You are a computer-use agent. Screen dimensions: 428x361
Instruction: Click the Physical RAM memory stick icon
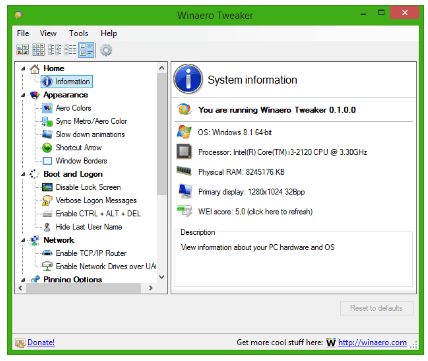point(184,171)
